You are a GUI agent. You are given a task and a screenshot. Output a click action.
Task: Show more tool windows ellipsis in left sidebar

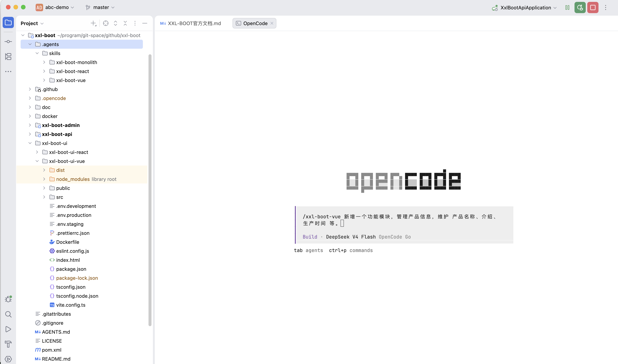pos(8,72)
